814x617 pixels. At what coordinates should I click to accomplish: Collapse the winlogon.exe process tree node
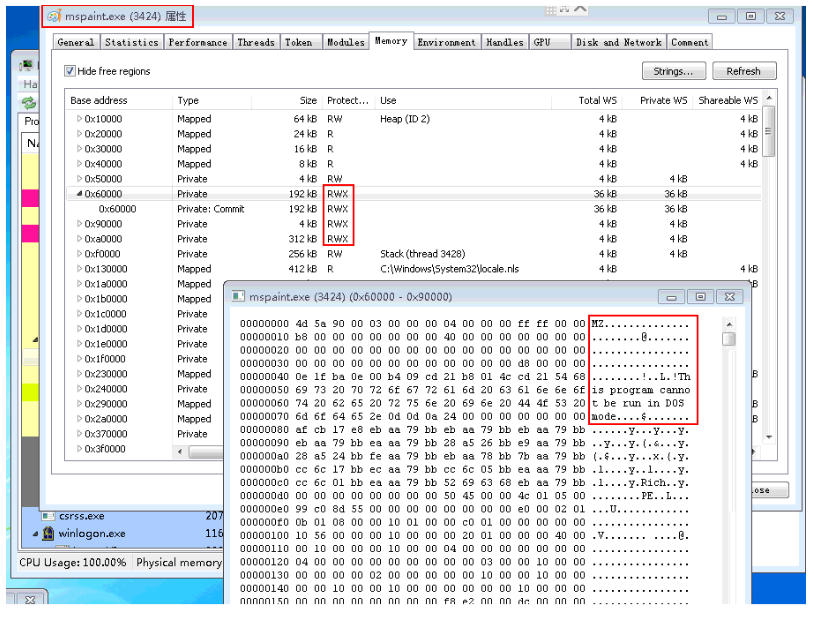pyautogui.click(x=35, y=533)
